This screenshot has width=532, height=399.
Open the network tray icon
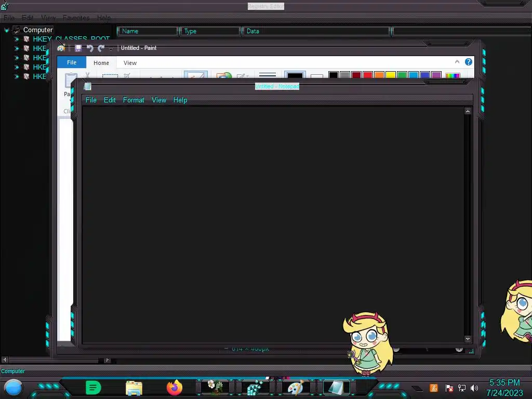click(462, 388)
